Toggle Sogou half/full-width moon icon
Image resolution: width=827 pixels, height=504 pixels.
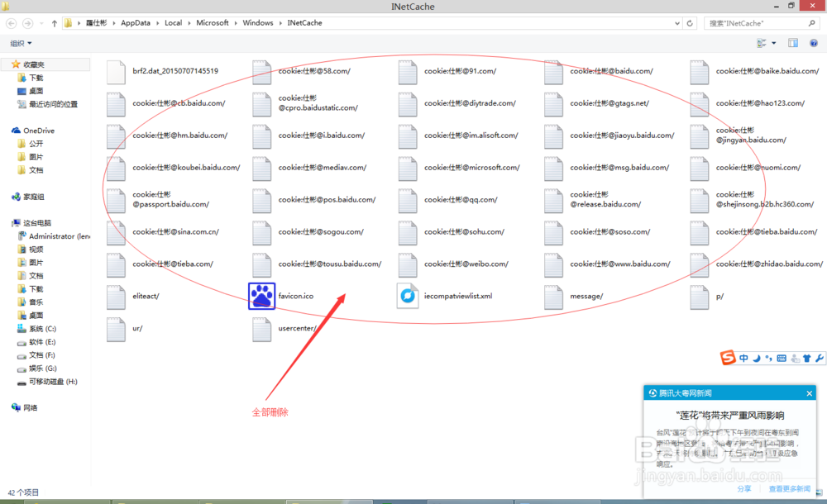click(757, 358)
